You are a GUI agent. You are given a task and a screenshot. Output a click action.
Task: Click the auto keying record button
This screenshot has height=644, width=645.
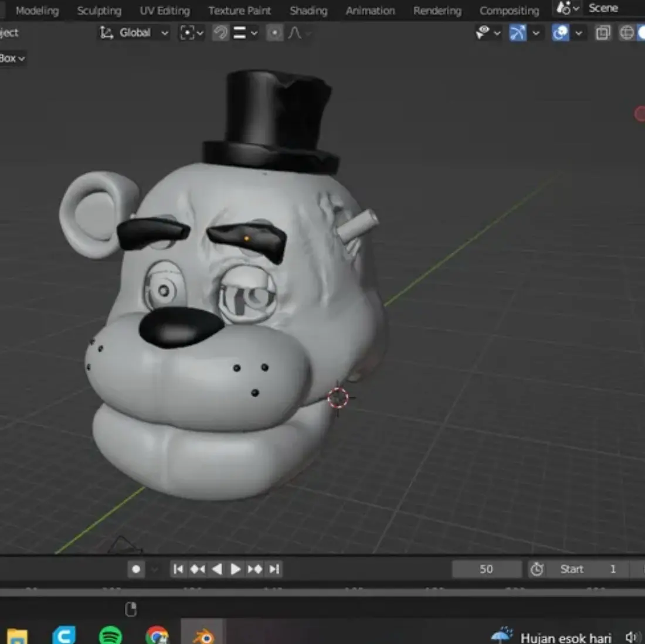(136, 569)
